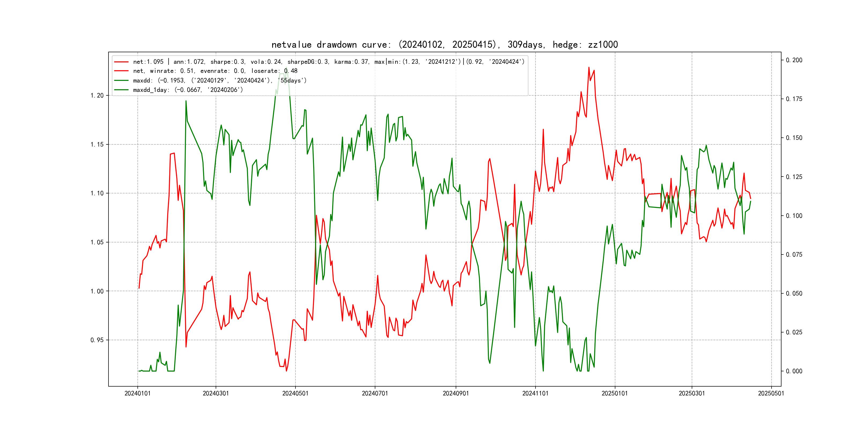The image size is (868, 434).
Task: Click the 20240901 x-axis date label
Action: (455, 394)
